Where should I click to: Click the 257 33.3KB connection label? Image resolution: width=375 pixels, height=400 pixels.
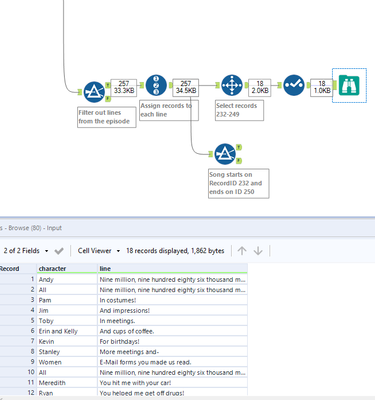click(124, 88)
